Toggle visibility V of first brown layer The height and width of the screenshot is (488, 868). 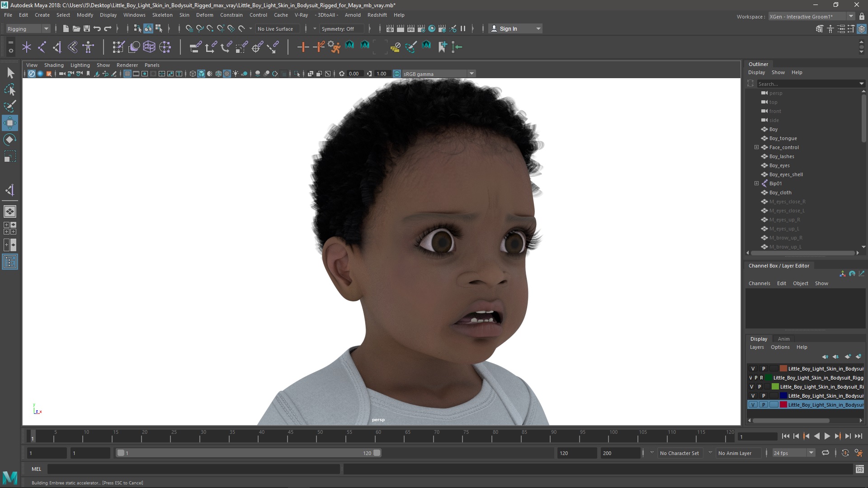pos(753,369)
